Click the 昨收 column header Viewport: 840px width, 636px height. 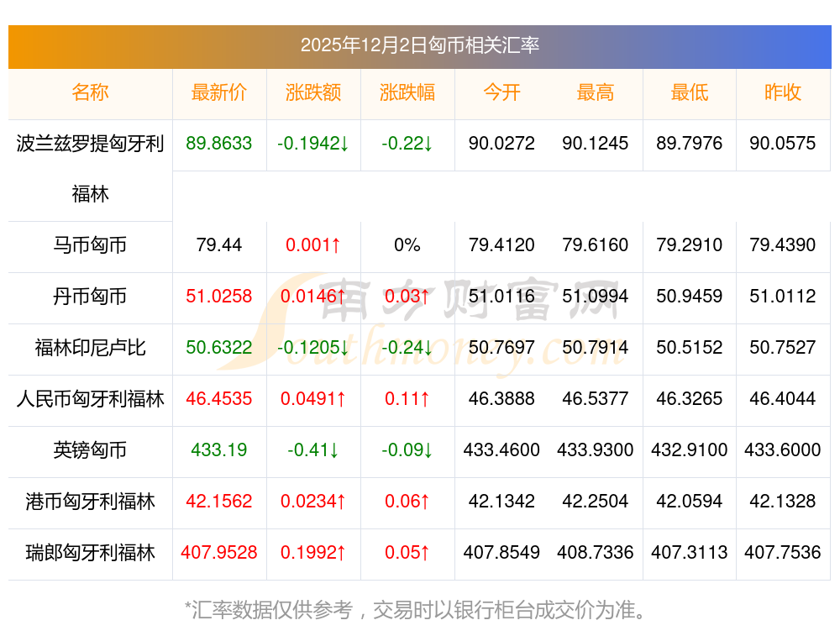[782, 92]
